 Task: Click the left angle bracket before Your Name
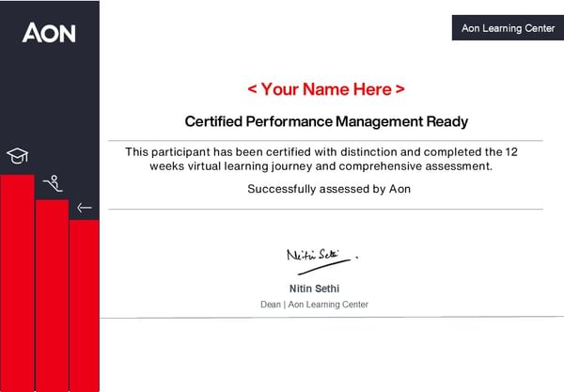(252, 89)
